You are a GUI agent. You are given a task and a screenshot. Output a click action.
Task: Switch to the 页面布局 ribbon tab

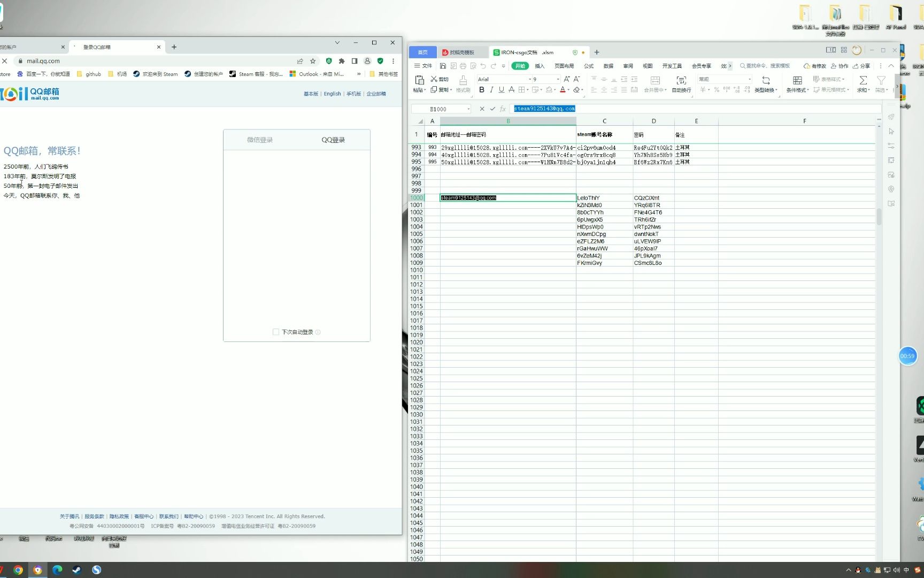coord(564,66)
